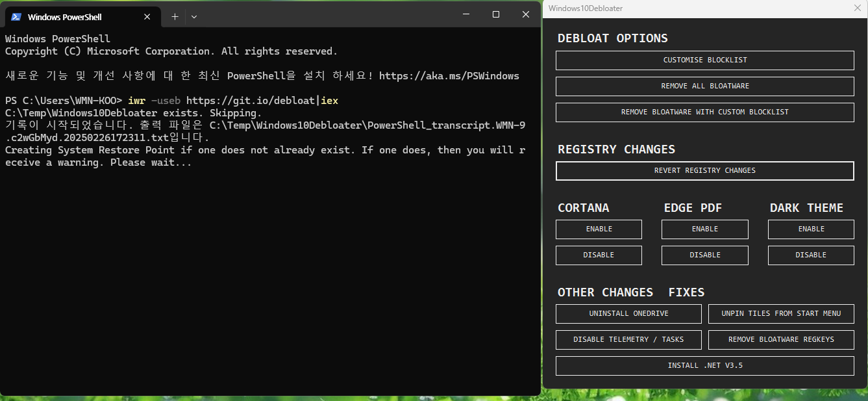Click the 'EDGE PDF' heading
This screenshot has height=401, width=868.
[693, 208]
